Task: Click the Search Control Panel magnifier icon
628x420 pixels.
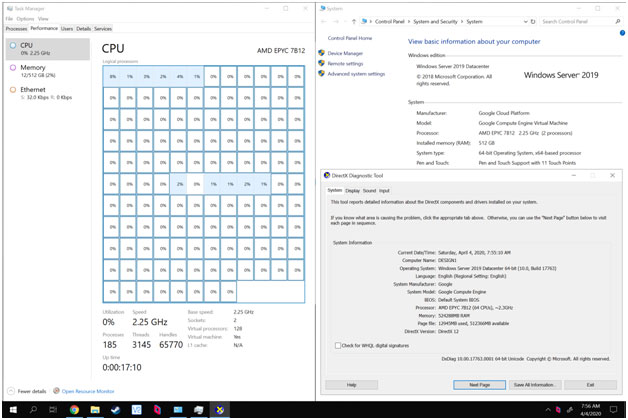Action: (x=618, y=22)
